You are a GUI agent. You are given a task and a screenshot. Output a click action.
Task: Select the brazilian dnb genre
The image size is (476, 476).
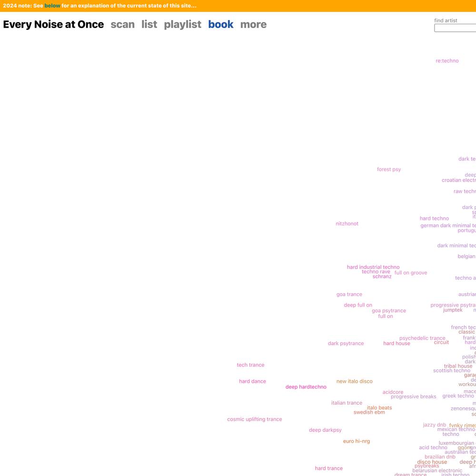pos(440,457)
